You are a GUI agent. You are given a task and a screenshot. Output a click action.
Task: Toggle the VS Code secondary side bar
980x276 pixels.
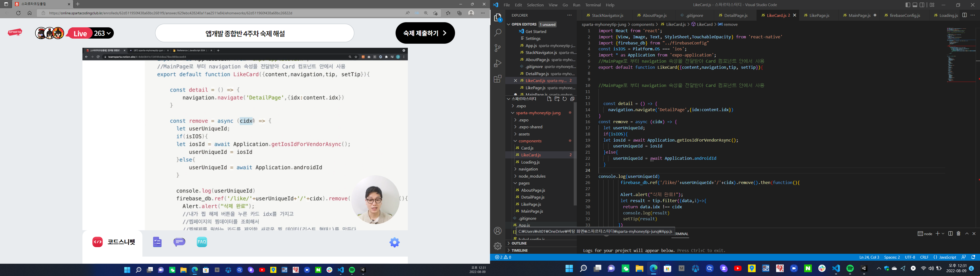point(922,5)
